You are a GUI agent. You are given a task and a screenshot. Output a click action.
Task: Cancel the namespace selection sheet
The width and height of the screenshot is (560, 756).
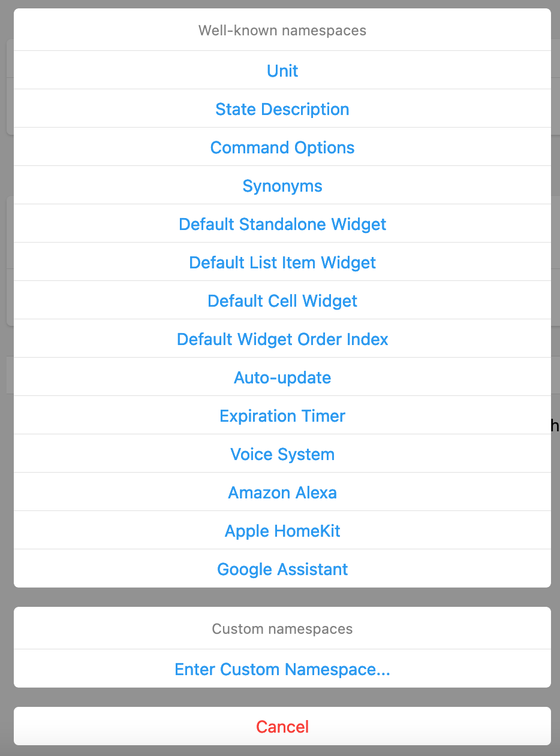pos(282,727)
